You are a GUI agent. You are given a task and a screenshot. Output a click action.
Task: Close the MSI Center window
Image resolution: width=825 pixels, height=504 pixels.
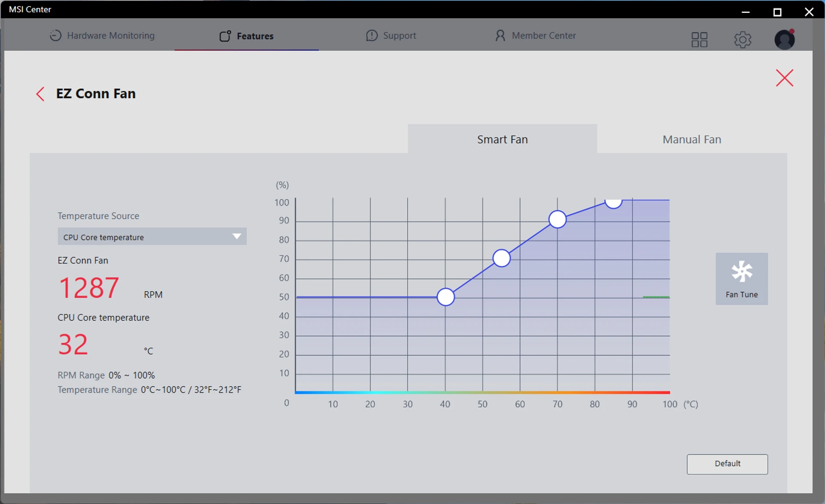(x=809, y=12)
